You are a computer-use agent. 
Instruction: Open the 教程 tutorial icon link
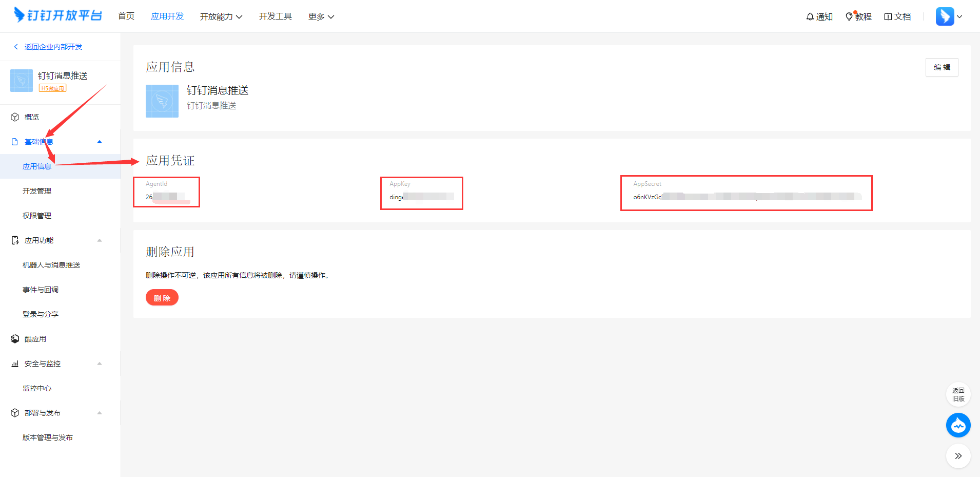(x=858, y=16)
